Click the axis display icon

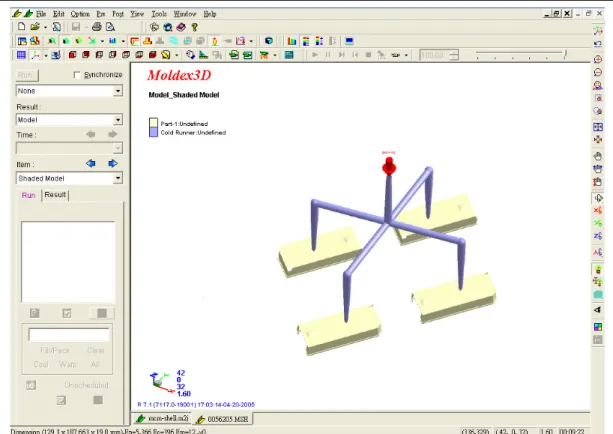pyautogui.click(x=35, y=55)
